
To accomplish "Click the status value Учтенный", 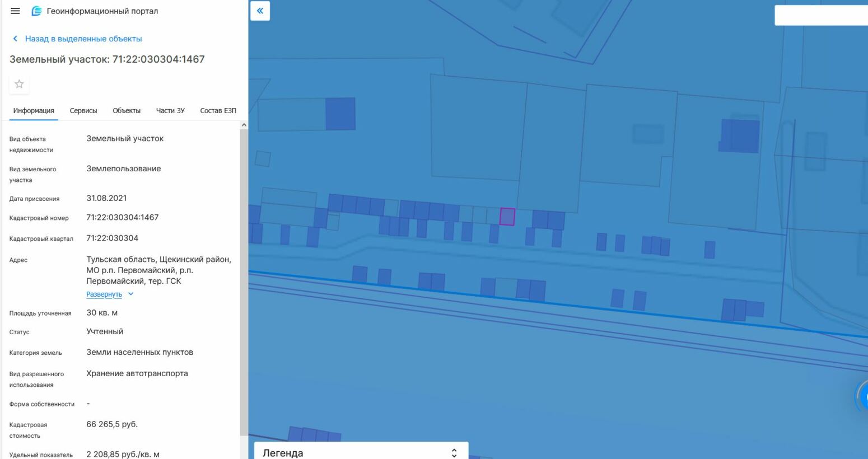I will (x=105, y=331).
